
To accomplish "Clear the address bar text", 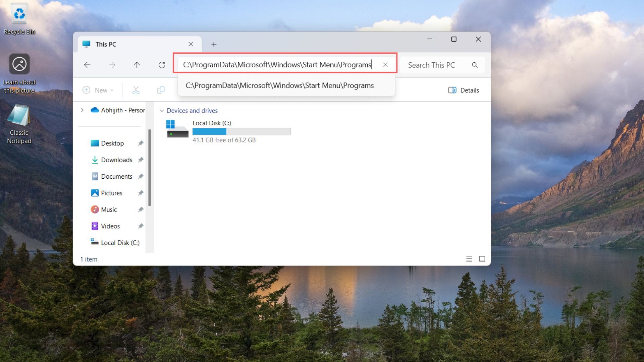I will coord(385,64).
